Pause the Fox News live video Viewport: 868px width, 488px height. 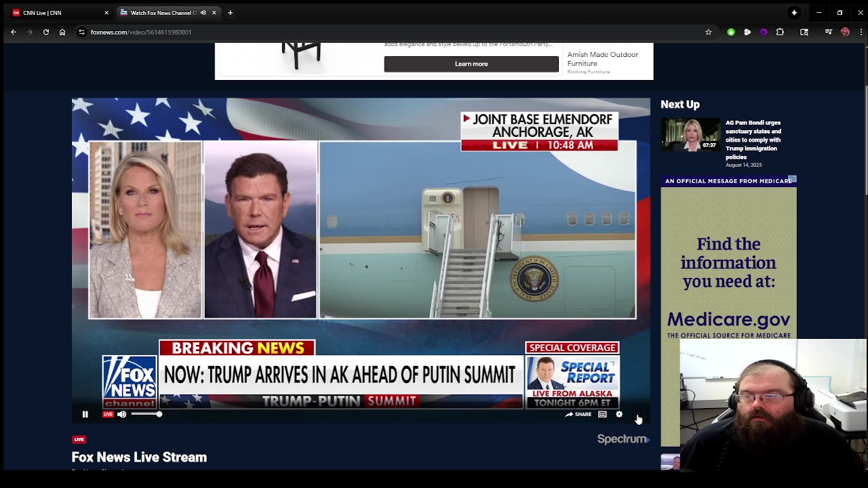(x=85, y=414)
